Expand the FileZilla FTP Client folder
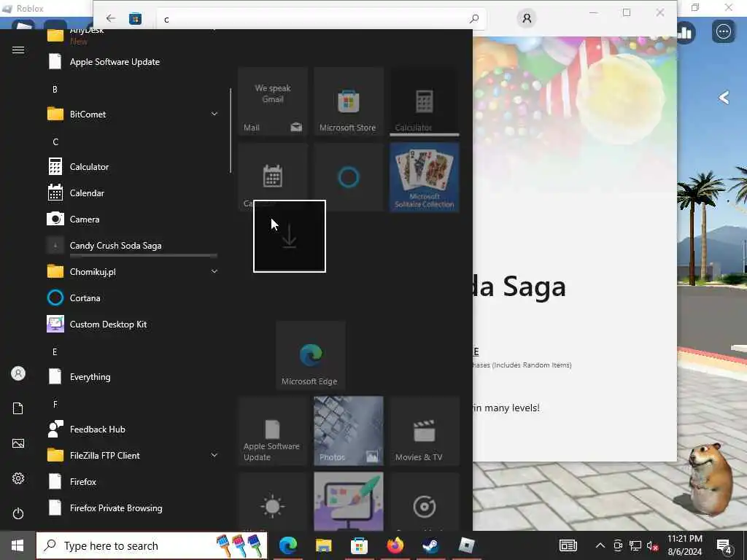The image size is (747, 560). coord(133,456)
